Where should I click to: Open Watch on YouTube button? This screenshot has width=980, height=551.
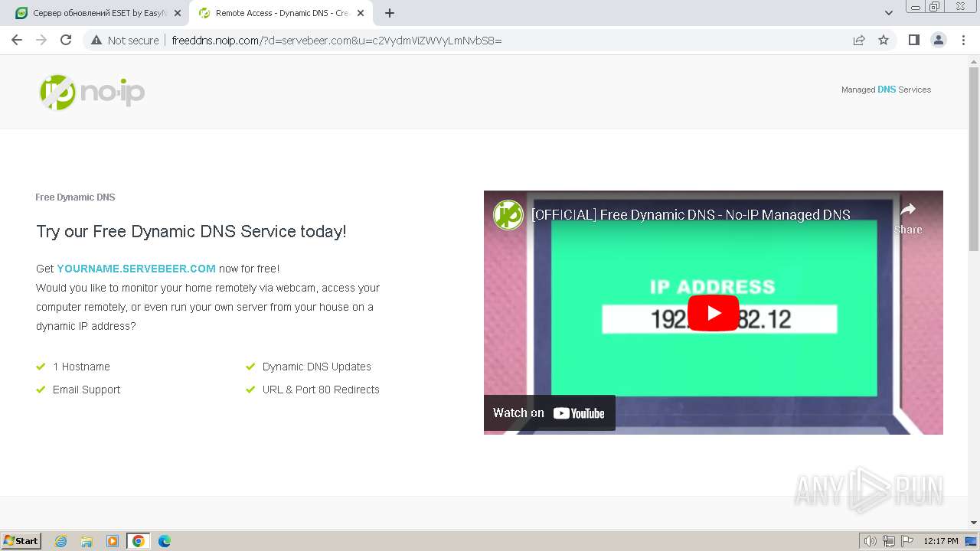[549, 413]
